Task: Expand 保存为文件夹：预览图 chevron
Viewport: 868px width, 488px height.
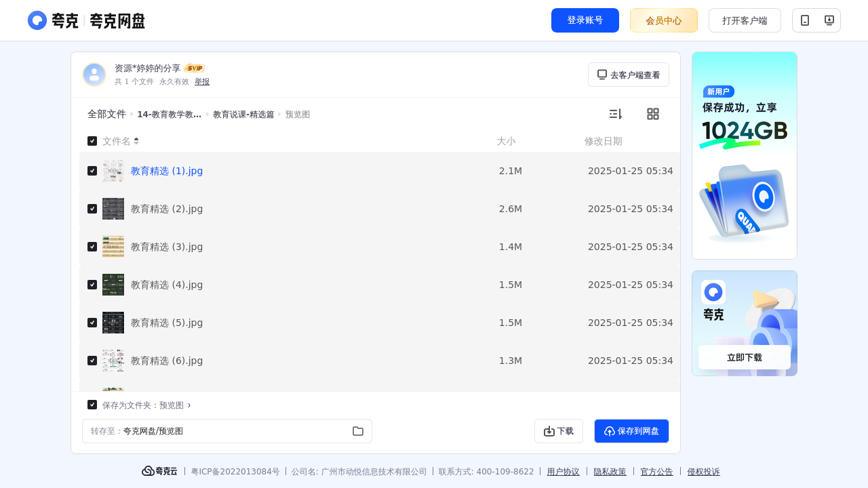Action: click(x=189, y=405)
